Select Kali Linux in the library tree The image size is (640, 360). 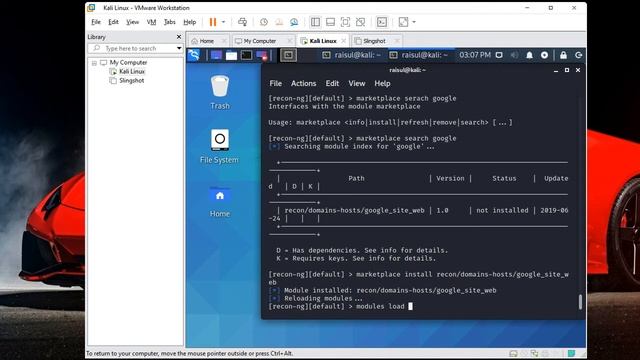click(132, 71)
